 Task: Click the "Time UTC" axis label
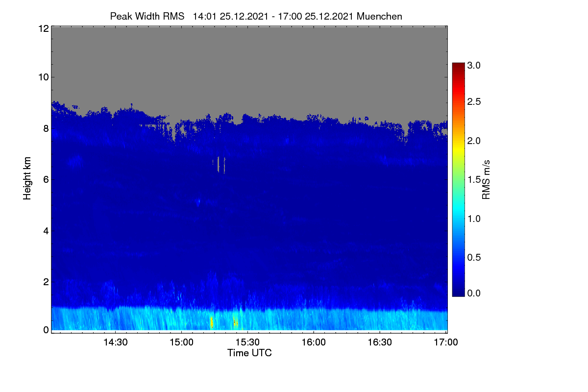[249, 353]
